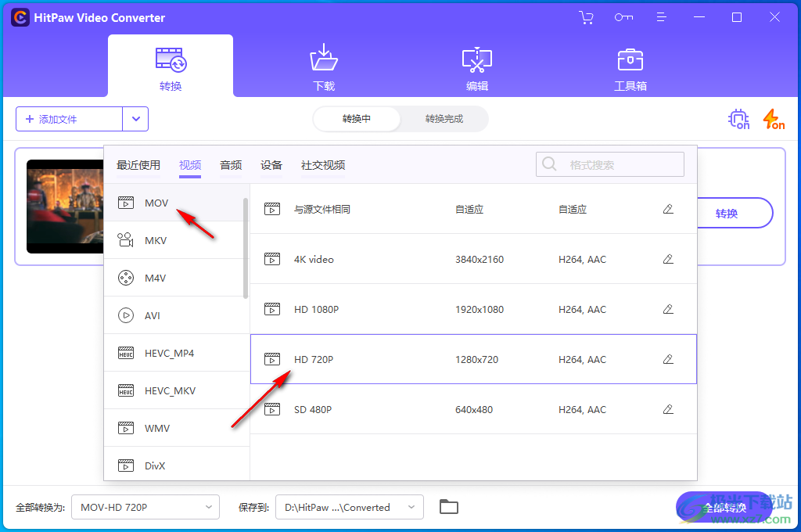Toggle the lightning hardware acceleration switch
The height and width of the screenshot is (532, 801).
point(773,119)
